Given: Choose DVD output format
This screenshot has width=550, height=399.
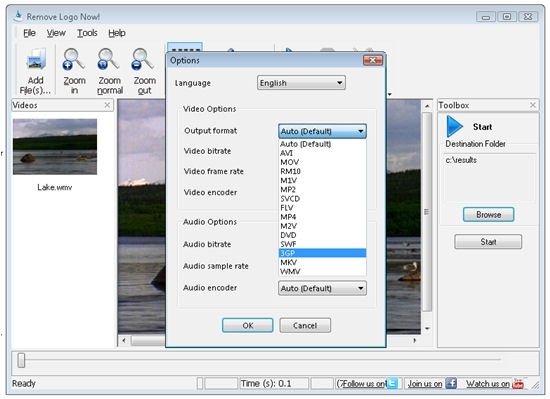Looking at the screenshot, I should pyautogui.click(x=322, y=235).
